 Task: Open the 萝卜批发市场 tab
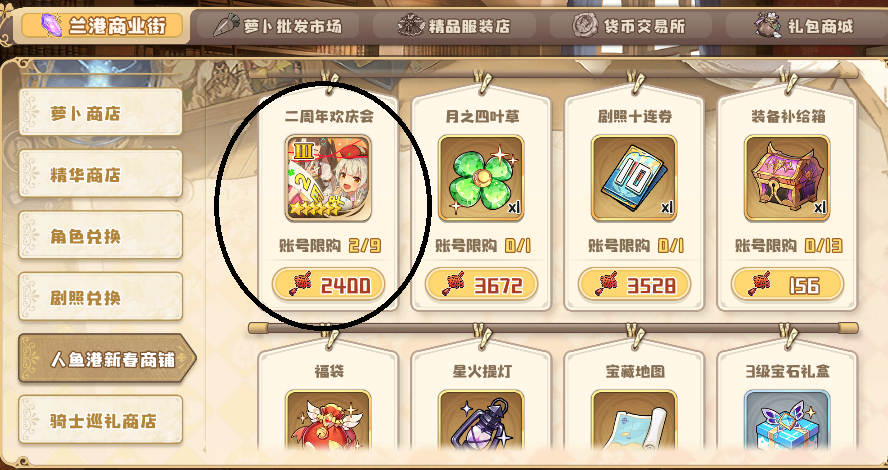pos(278,25)
